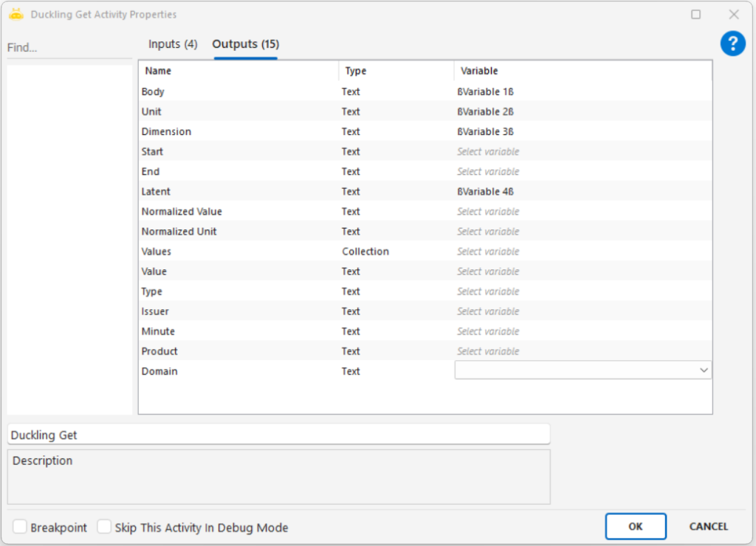Viewport: 756px width, 546px height.
Task: Toggle Skip This Activity In Debug Mode
Action: [x=105, y=527]
